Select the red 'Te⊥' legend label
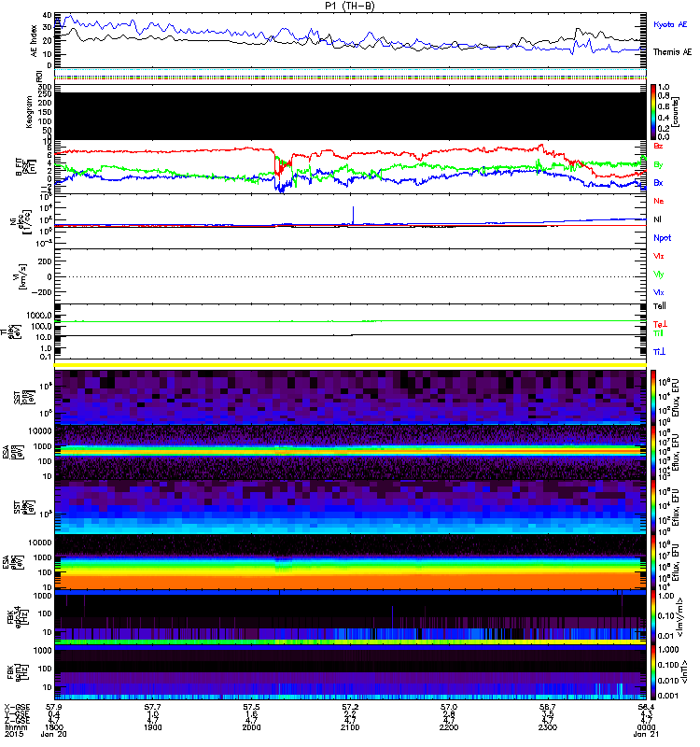Viewport: 700px width, 747px height. pos(660,324)
